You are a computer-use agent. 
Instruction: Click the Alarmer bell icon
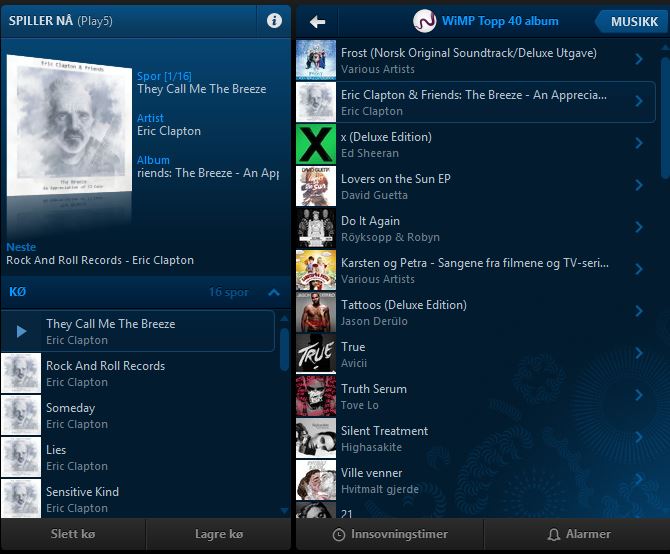pos(554,535)
